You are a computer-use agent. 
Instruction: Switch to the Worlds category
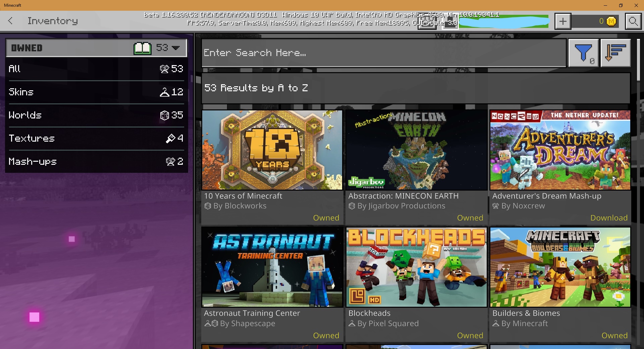96,115
